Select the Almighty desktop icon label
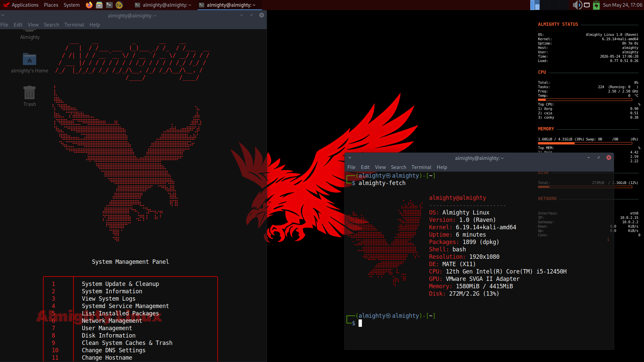Viewport: 644px width, 362px height. point(30,37)
